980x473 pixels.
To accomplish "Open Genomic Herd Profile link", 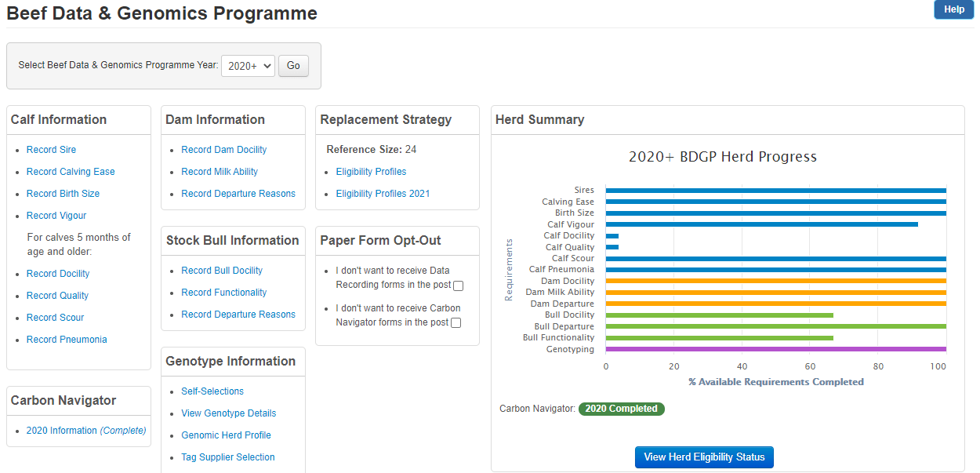I will pyautogui.click(x=226, y=435).
